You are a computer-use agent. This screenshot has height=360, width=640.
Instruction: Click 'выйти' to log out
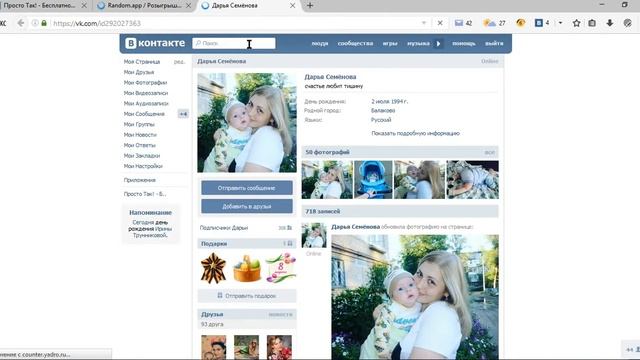(494, 43)
